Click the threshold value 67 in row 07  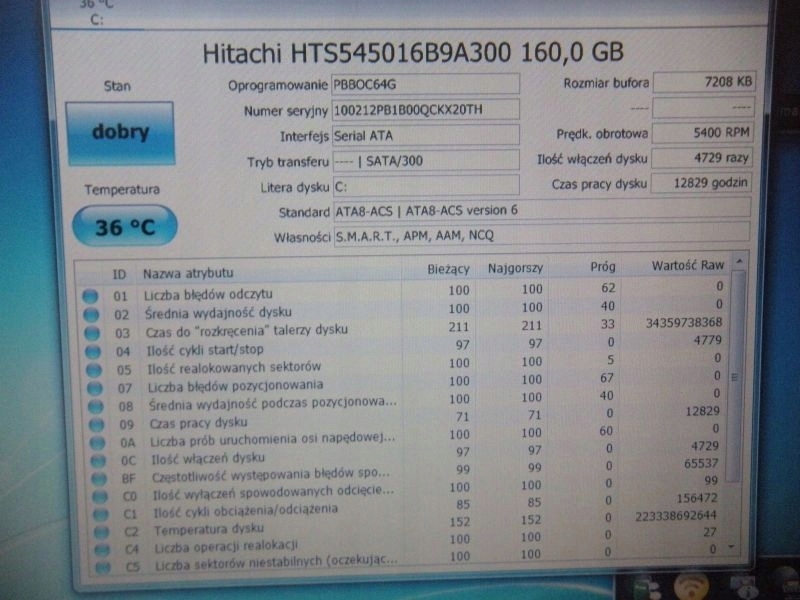point(607,378)
